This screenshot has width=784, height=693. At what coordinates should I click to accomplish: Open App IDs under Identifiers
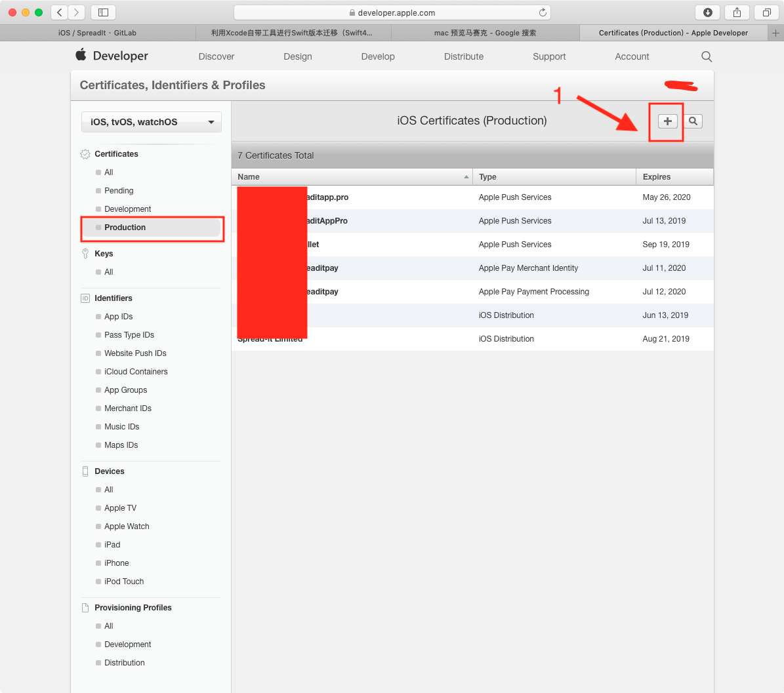click(x=118, y=317)
